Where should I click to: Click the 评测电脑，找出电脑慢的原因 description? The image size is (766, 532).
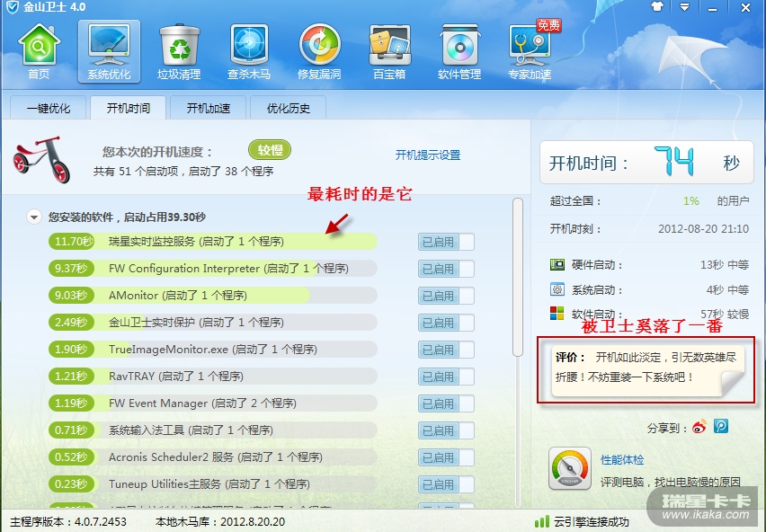671,483
